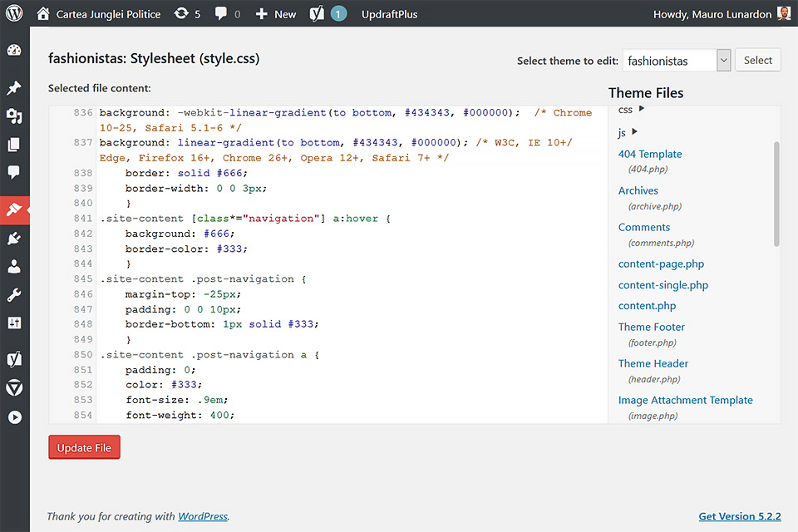This screenshot has height=532, width=798.
Task: Open the Media library icon
Action: point(14,116)
